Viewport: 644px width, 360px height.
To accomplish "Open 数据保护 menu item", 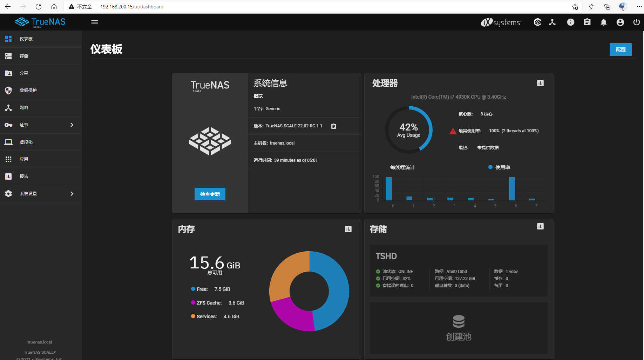I will tap(41, 91).
